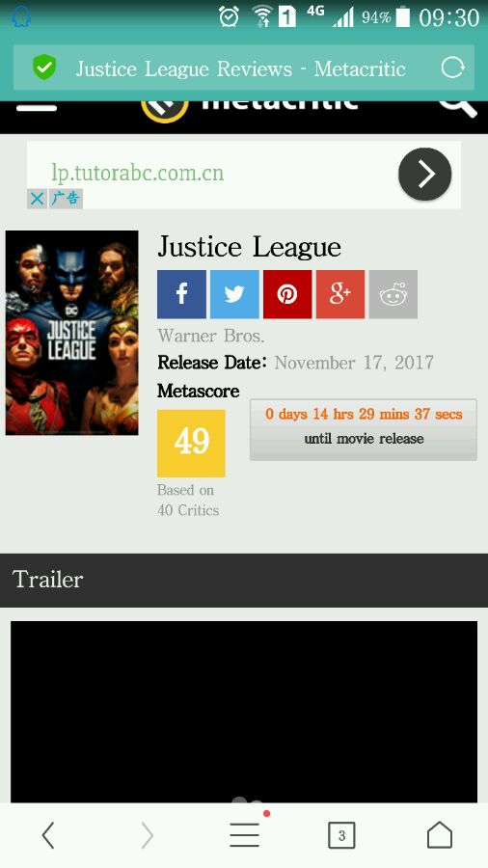Reload the page with refresh icon
This screenshot has width=488, height=868.
tap(452, 68)
